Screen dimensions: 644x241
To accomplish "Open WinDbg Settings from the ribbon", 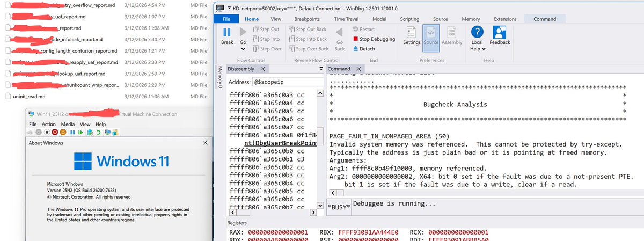I will (412, 36).
